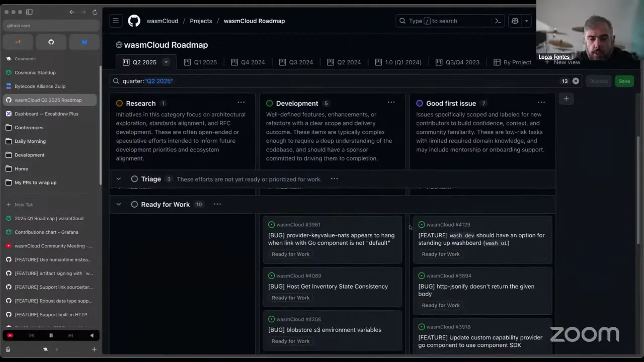Screen dimensions: 644x362
Task: Open the wasmCloud breadcrumb link
Action: coord(162,21)
